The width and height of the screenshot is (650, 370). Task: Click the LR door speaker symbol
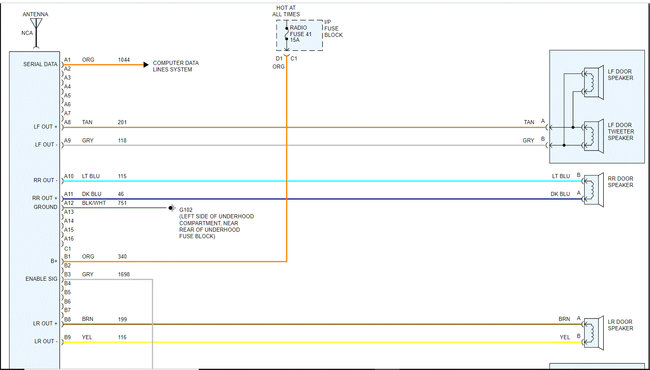[x=594, y=333]
